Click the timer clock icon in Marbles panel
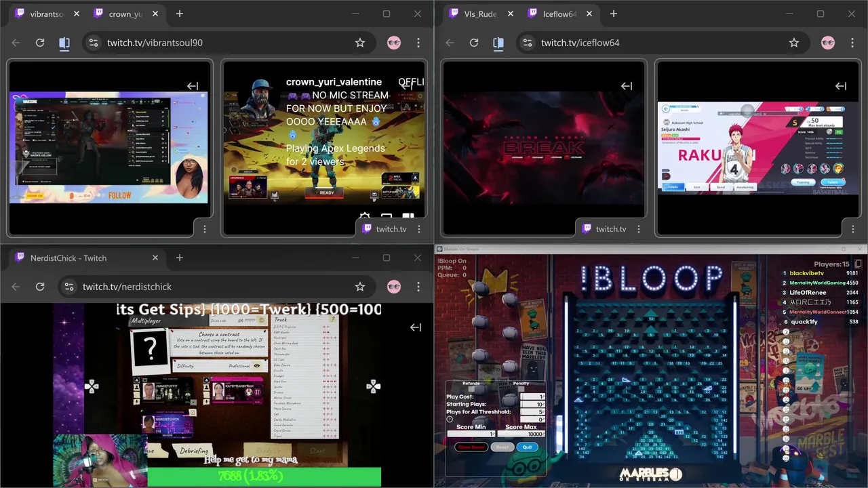The height and width of the screenshot is (488, 868). [450, 420]
